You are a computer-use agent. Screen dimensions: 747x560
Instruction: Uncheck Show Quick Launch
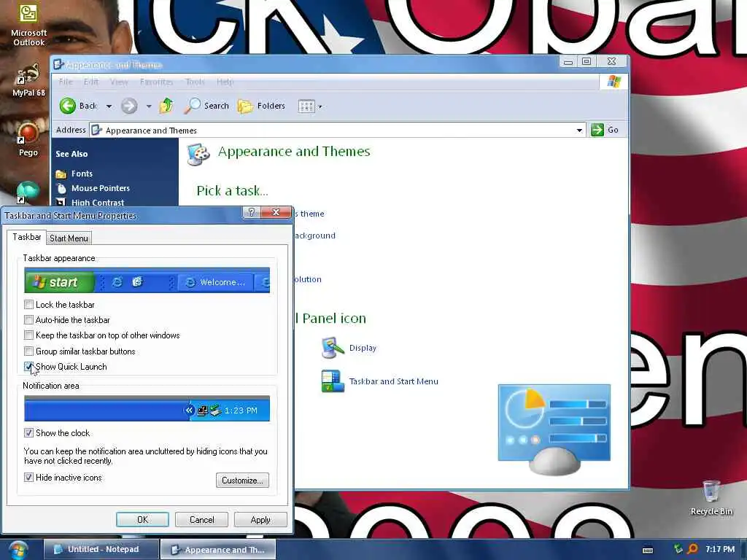click(28, 367)
